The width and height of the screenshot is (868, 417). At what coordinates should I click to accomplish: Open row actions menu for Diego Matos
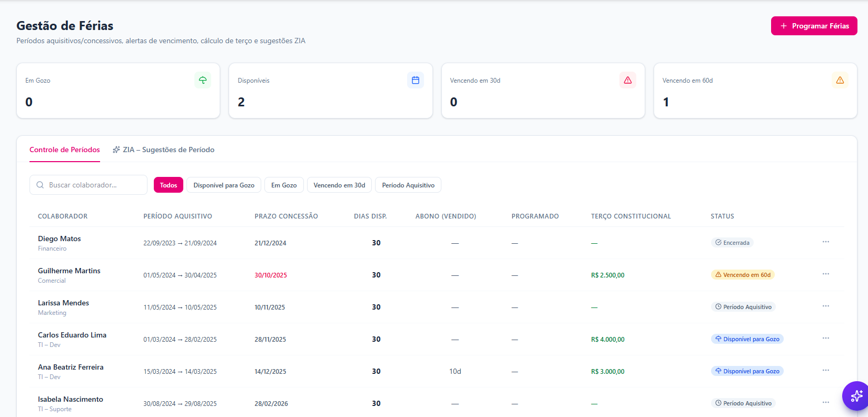(826, 242)
